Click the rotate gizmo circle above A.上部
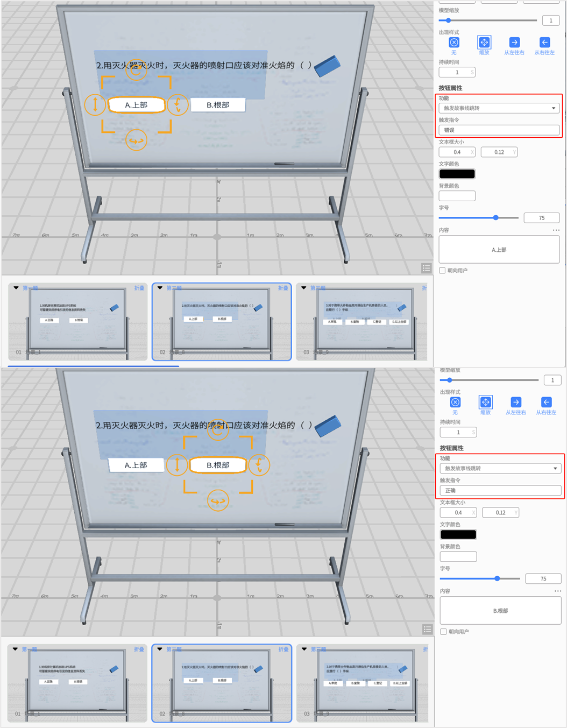 click(137, 69)
